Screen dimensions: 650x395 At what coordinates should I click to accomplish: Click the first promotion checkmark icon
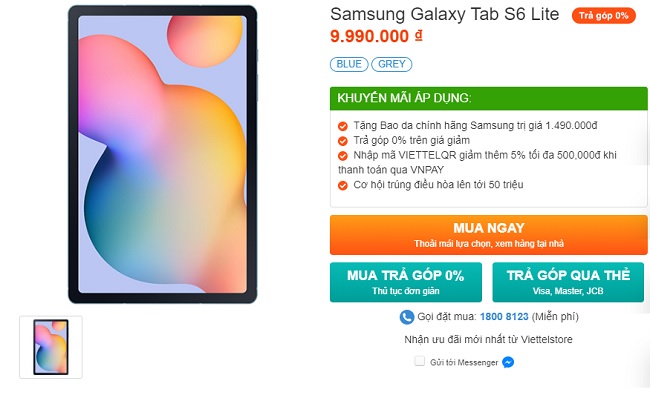tap(342, 126)
